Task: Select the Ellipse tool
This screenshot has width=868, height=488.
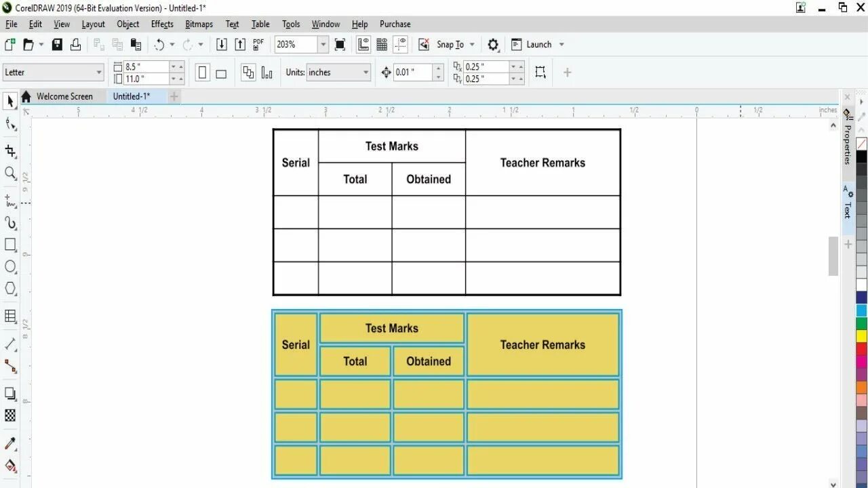Action: point(10,266)
